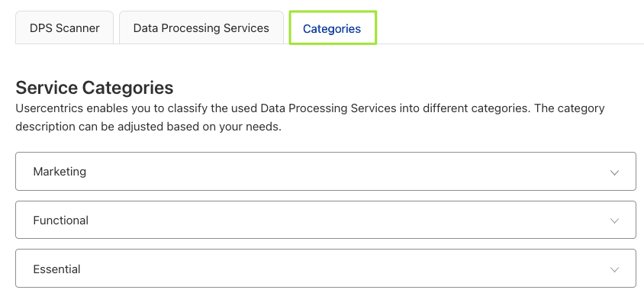The image size is (644, 306).
Task: Select the highlighted Categories tab
Action: click(x=332, y=29)
